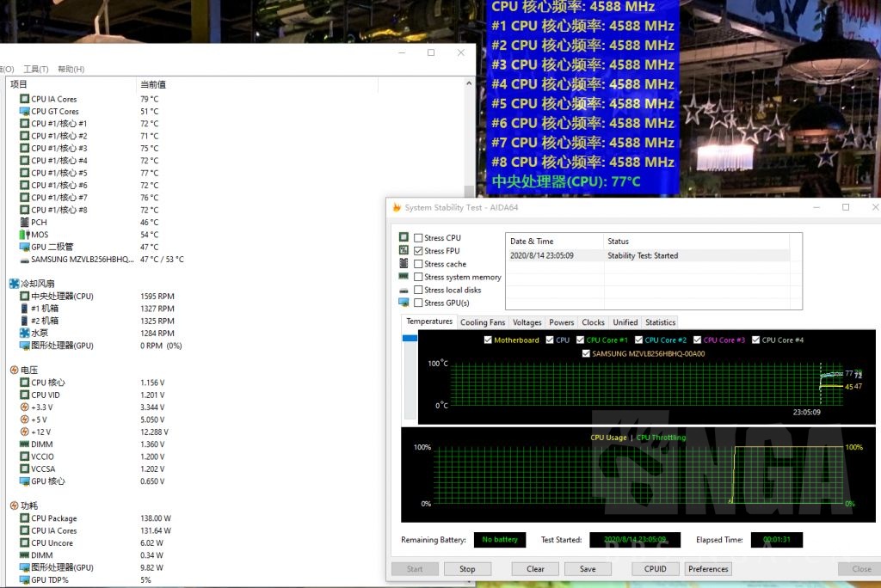Uncheck the Stress FPU option
Viewport: 881px width, 588px height.
coord(418,251)
